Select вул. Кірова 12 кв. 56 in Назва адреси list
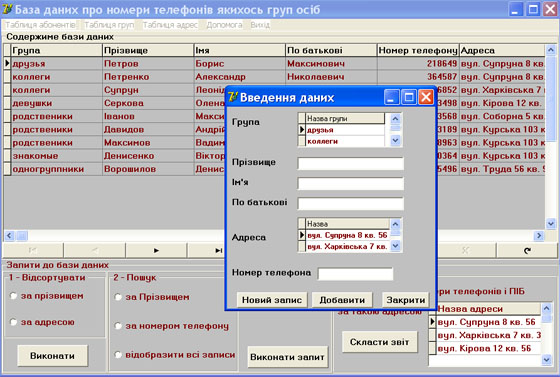This screenshot has width=560, height=377. (488, 348)
